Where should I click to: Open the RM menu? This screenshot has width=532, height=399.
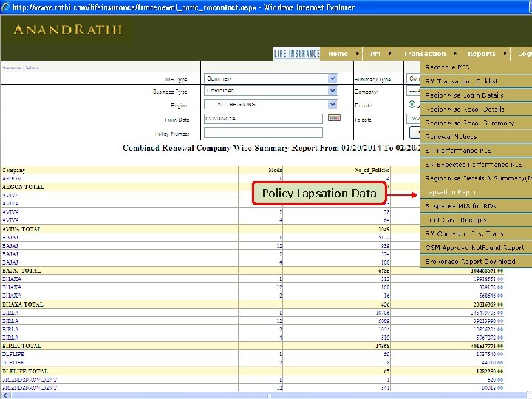375,54
